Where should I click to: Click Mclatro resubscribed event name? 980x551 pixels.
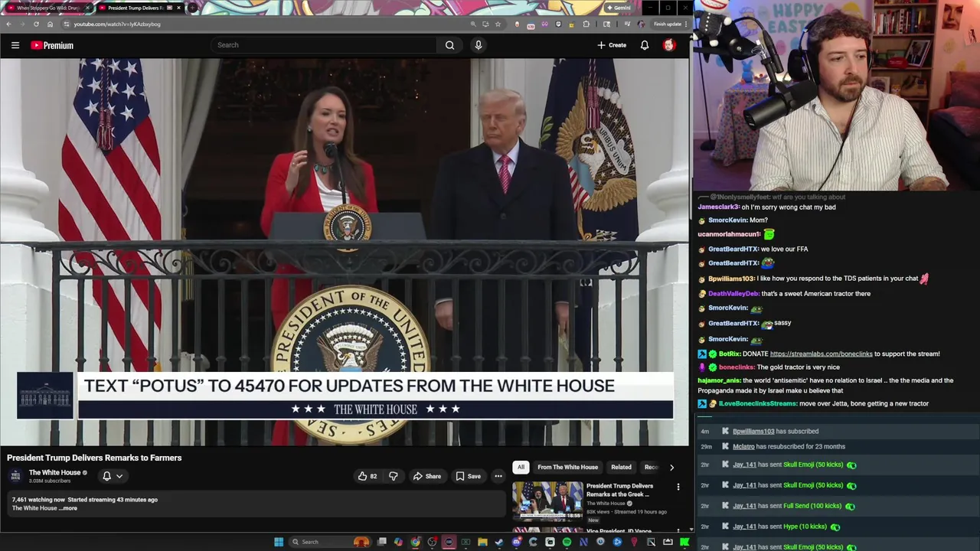tap(743, 446)
